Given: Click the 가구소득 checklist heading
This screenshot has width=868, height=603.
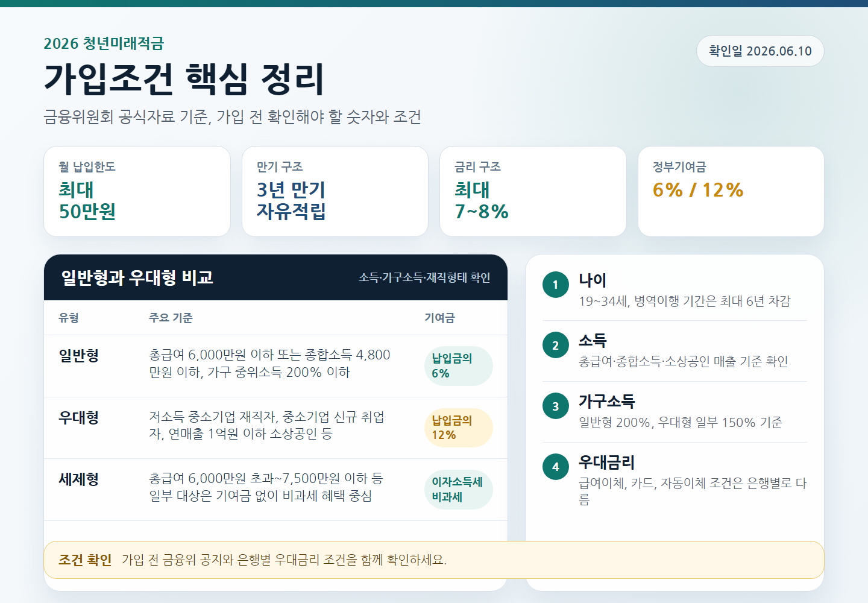Looking at the screenshot, I should [x=606, y=402].
